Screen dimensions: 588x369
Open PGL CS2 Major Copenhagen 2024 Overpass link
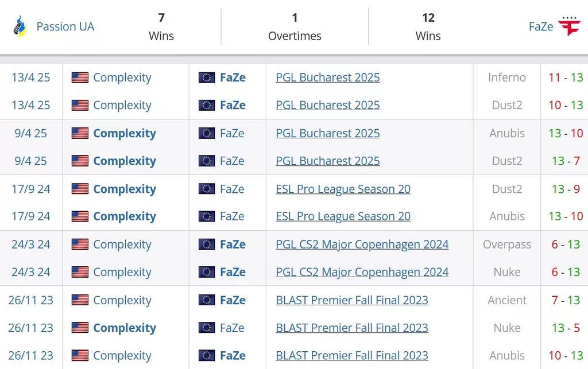(x=362, y=244)
